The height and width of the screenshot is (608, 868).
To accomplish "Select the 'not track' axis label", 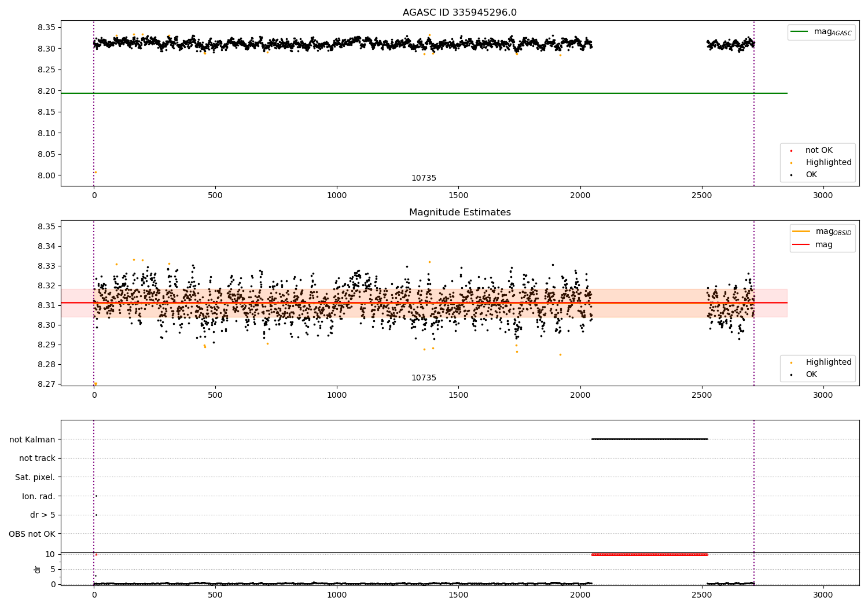I will point(37,458).
